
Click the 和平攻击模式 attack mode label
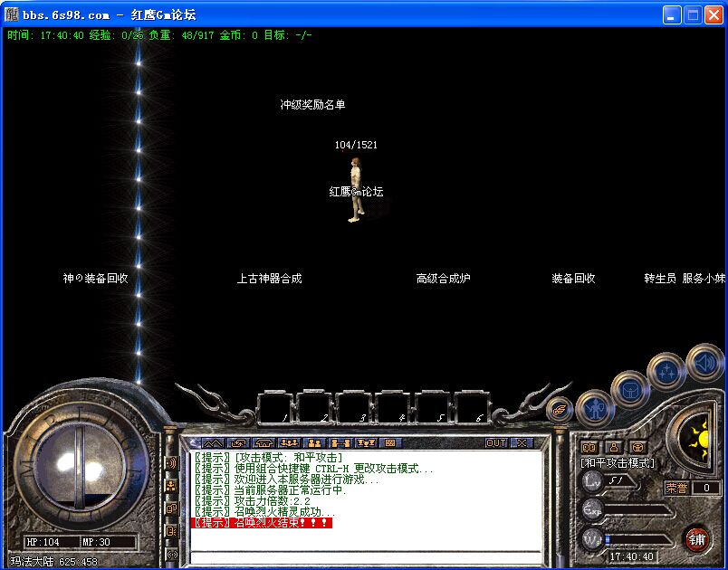(617, 463)
